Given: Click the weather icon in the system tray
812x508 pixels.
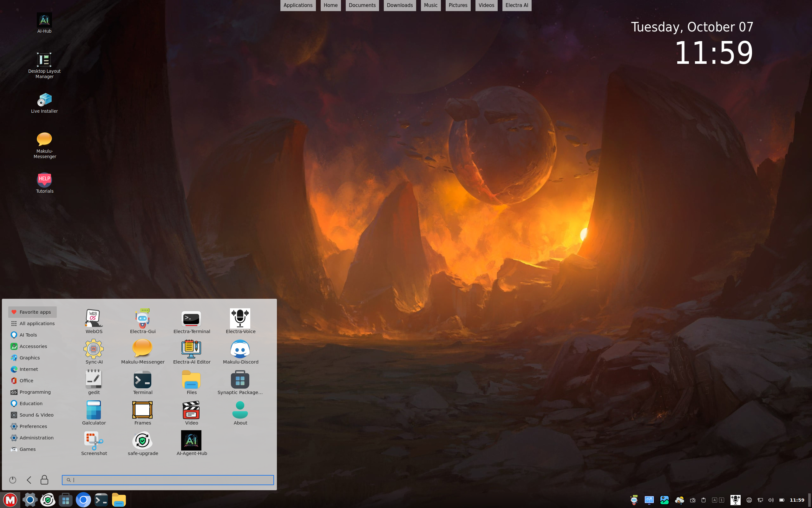Looking at the screenshot, I should (x=679, y=500).
